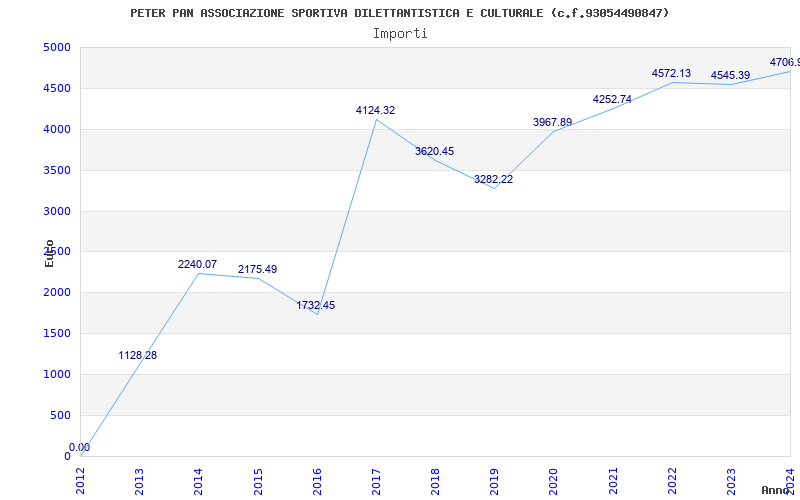800x500 pixels.
Task: Click the x-axis year label 2014
Action: [x=199, y=481]
